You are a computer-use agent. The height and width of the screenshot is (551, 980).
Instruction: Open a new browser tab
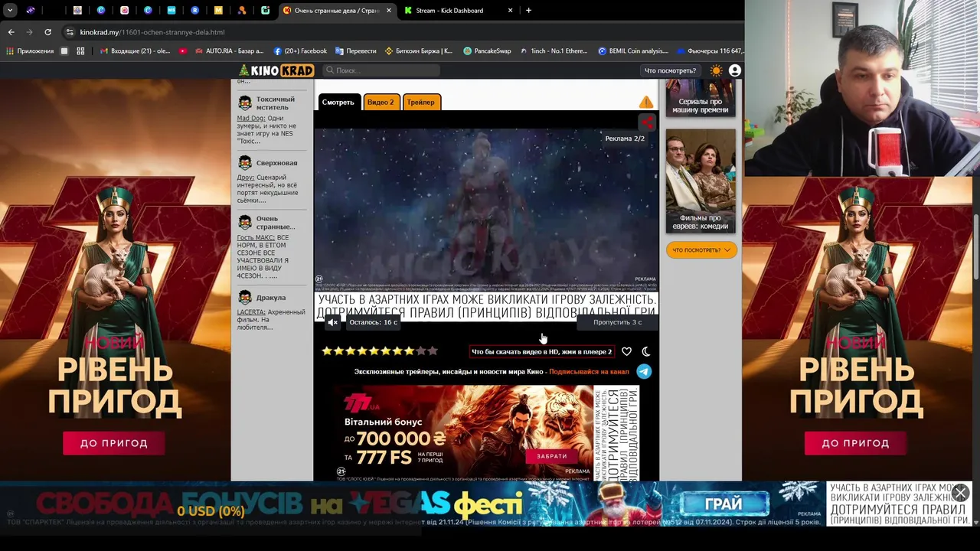point(528,11)
